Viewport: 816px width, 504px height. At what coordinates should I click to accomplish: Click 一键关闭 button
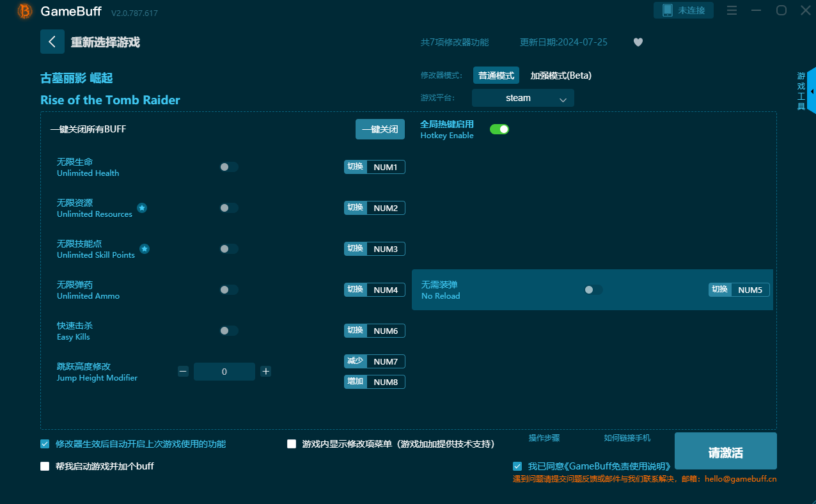(381, 129)
